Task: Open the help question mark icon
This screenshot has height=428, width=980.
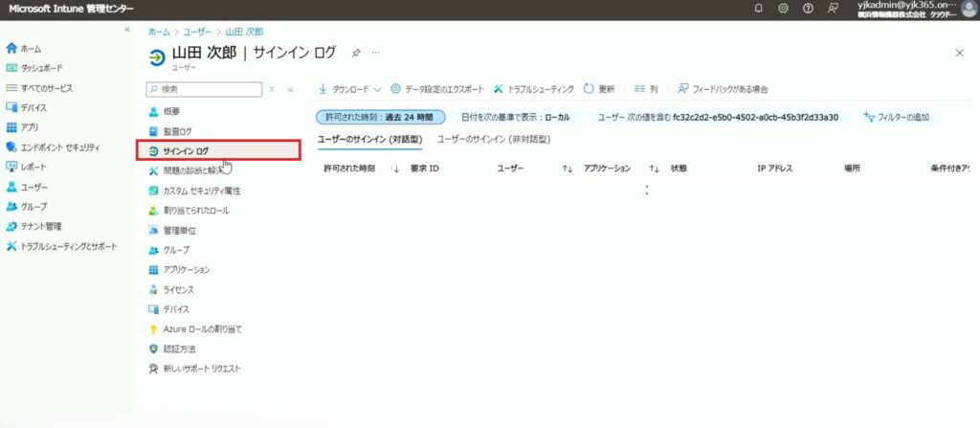Action: coord(808,9)
